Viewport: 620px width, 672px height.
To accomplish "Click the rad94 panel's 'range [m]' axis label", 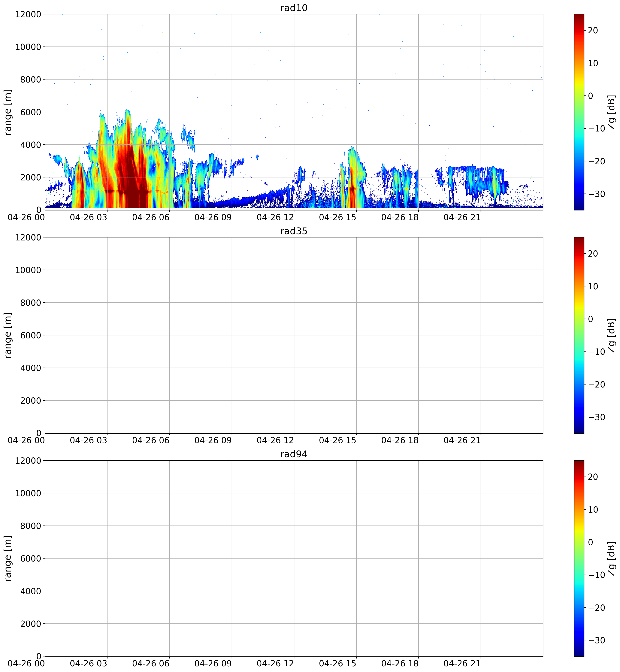I will point(8,558).
